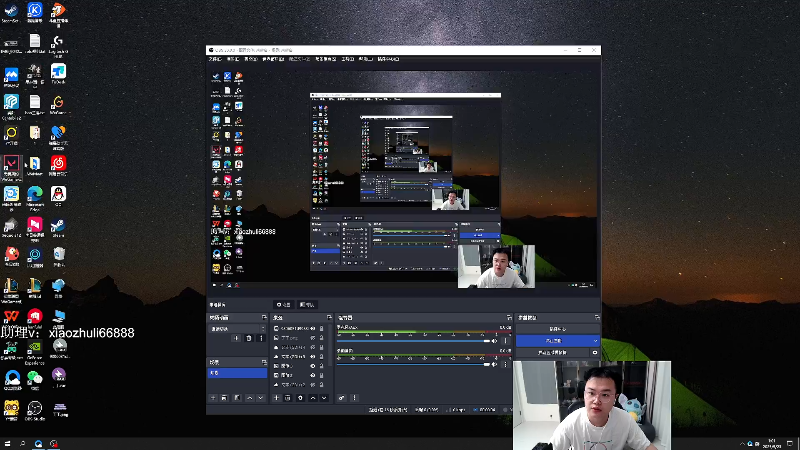
Task: Open the 工具 (Tools) menu in OBS
Action: pyautogui.click(x=348, y=59)
